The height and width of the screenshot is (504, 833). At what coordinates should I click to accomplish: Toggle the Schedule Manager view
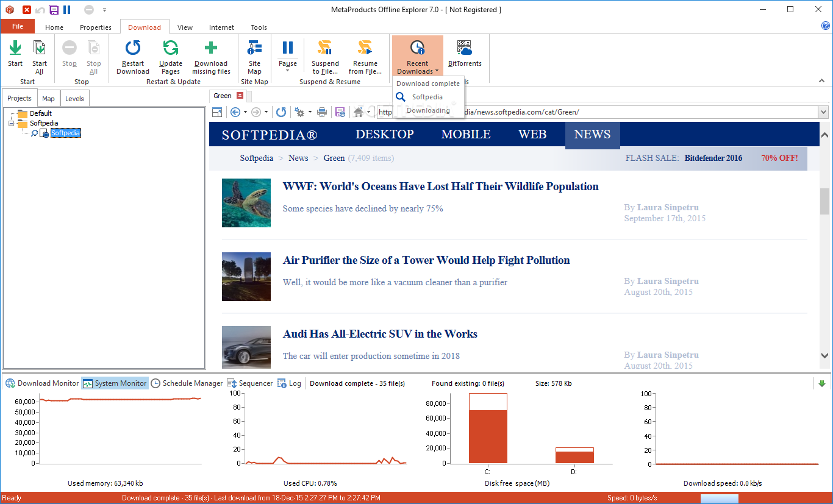click(187, 383)
